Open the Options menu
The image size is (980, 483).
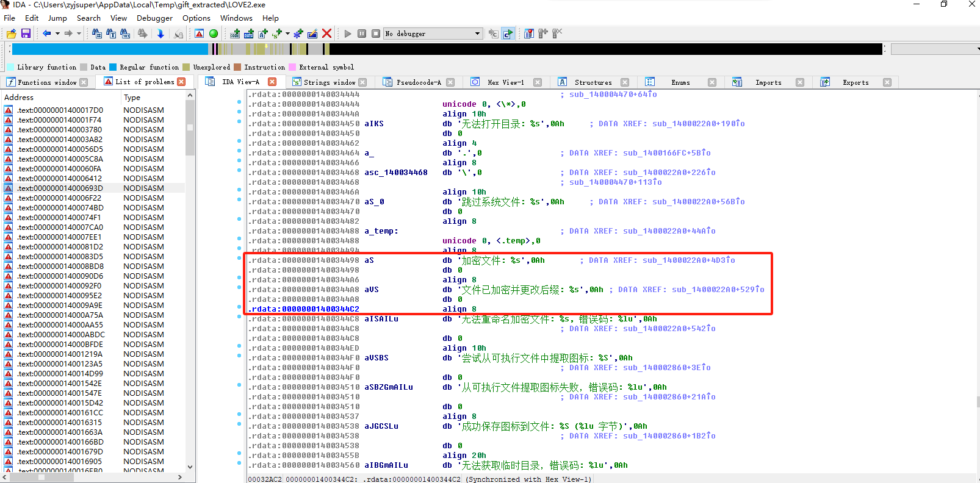tap(196, 18)
